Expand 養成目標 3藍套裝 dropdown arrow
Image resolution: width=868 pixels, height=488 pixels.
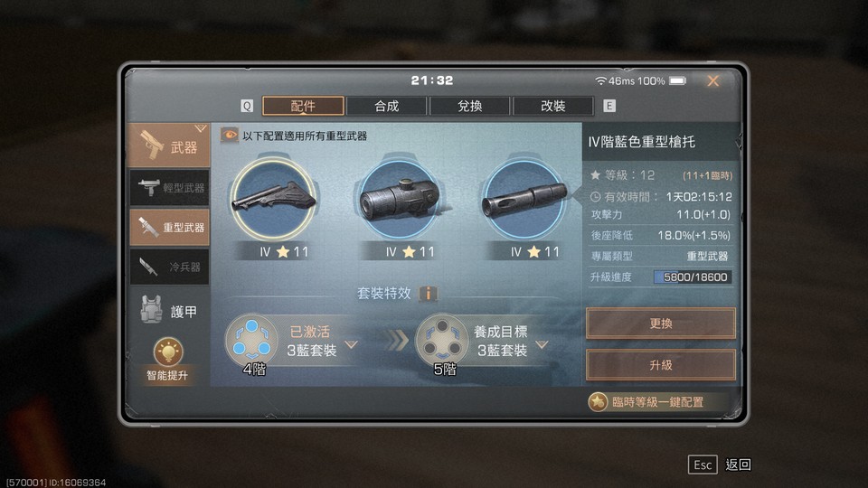click(542, 344)
